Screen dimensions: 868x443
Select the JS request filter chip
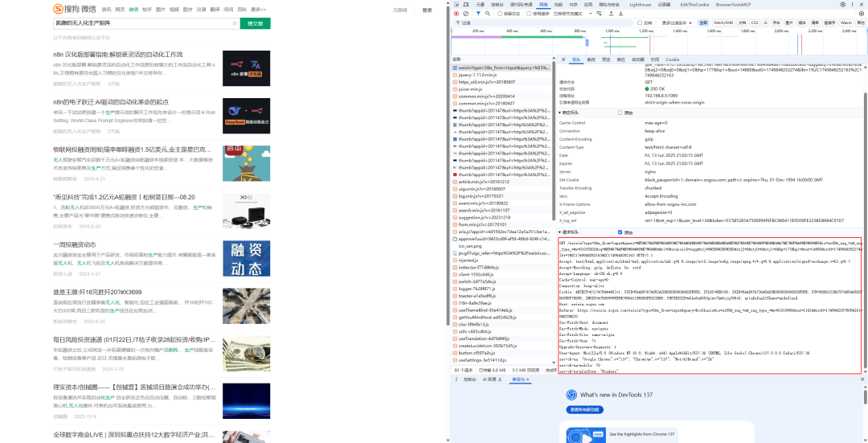click(765, 23)
